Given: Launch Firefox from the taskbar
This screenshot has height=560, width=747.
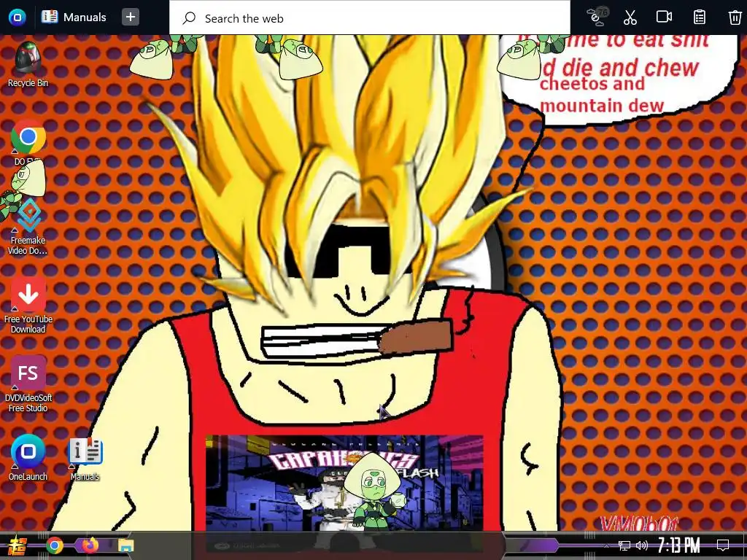Looking at the screenshot, I should pyautogui.click(x=90, y=545).
